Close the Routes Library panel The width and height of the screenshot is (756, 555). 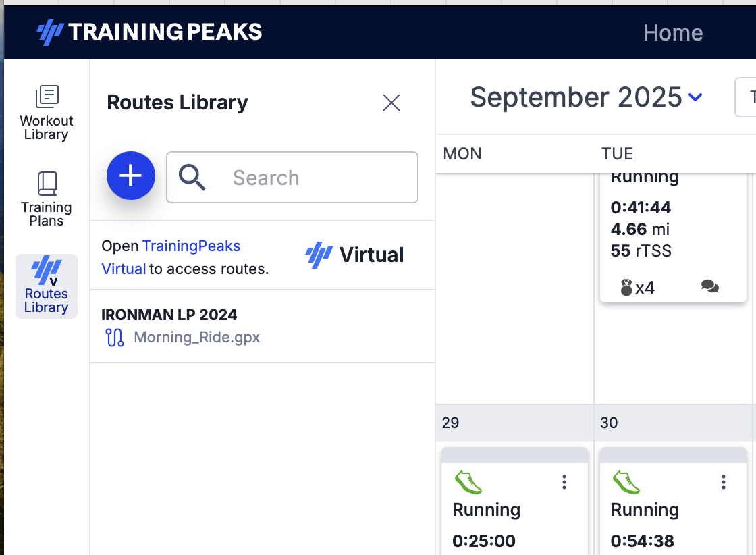[391, 103]
